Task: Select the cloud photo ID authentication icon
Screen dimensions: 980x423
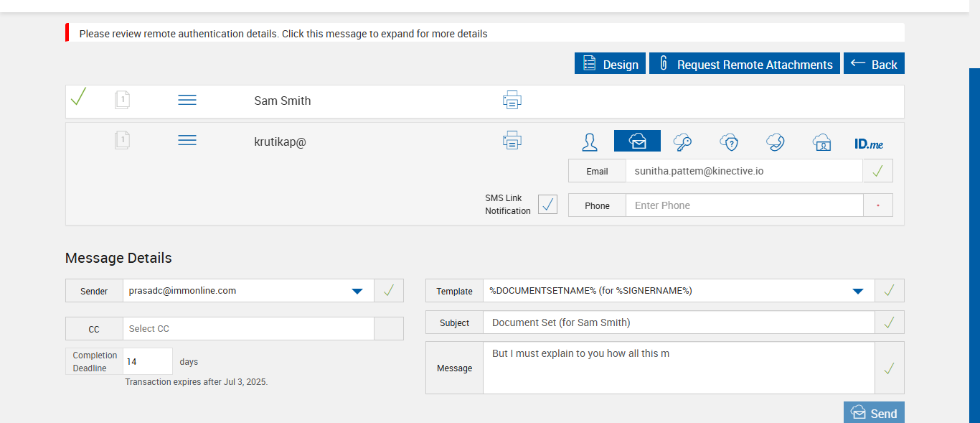Action: tap(821, 141)
